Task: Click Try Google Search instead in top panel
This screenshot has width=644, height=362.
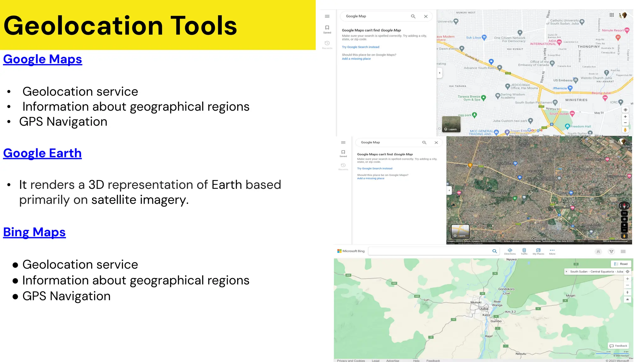Action: (x=360, y=47)
